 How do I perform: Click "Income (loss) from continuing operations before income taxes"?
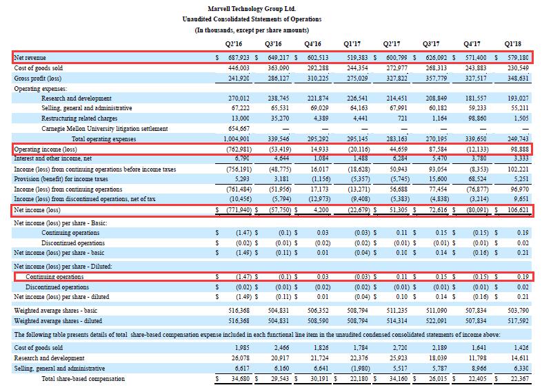point(94,169)
